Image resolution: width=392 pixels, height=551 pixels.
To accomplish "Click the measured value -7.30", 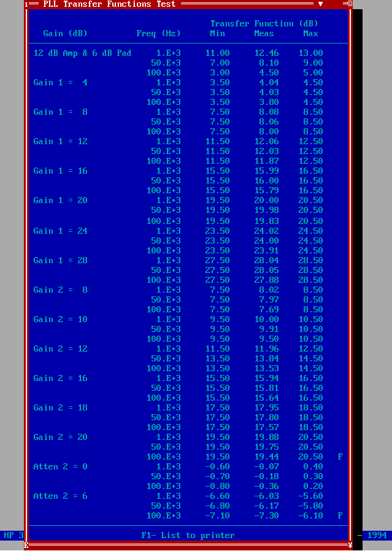I will pyautogui.click(x=266, y=515).
